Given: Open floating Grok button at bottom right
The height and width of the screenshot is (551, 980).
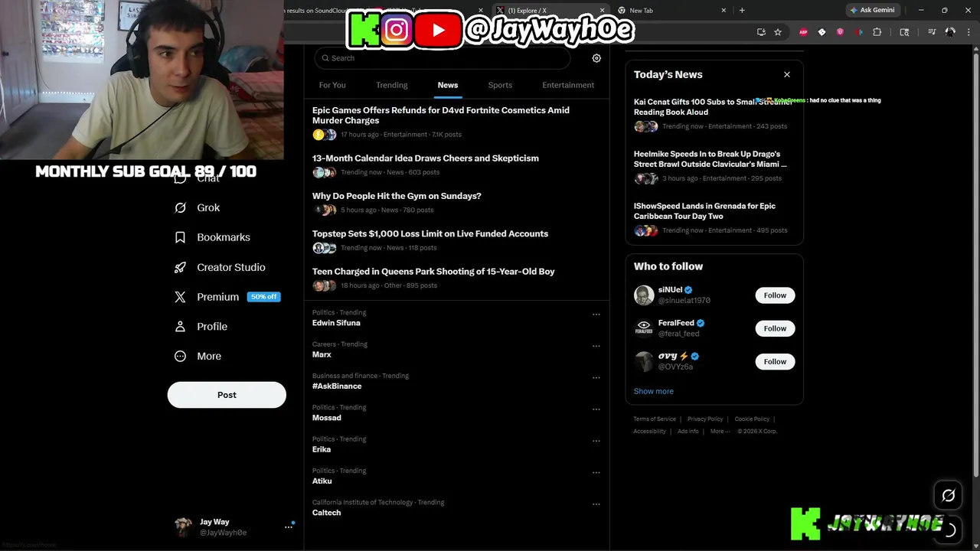Looking at the screenshot, I should [x=948, y=496].
